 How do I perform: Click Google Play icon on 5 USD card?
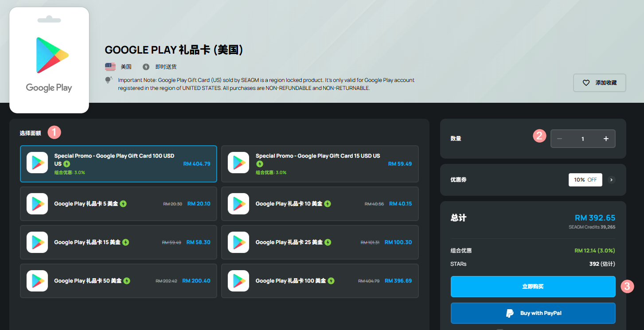(x=37, y=204)
